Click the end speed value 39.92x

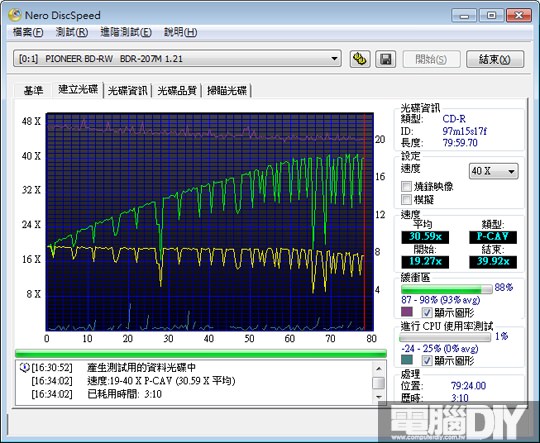(x=493, y=262)
